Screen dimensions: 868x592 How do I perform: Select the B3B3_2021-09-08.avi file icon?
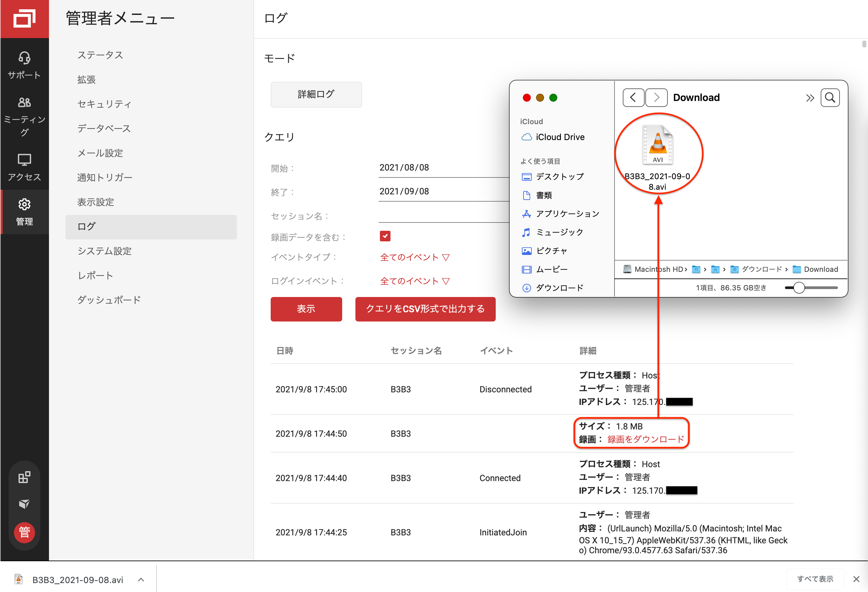[657, 145]
